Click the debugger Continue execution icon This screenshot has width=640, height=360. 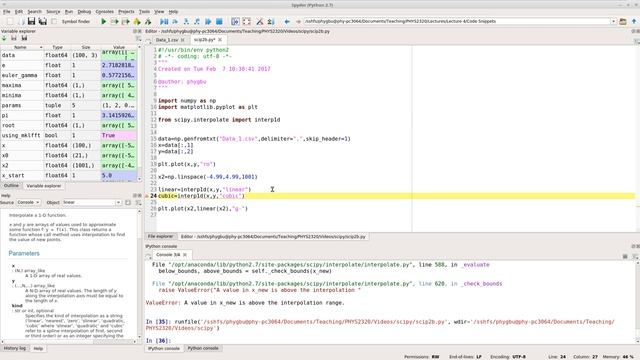(x=208, y=21)
